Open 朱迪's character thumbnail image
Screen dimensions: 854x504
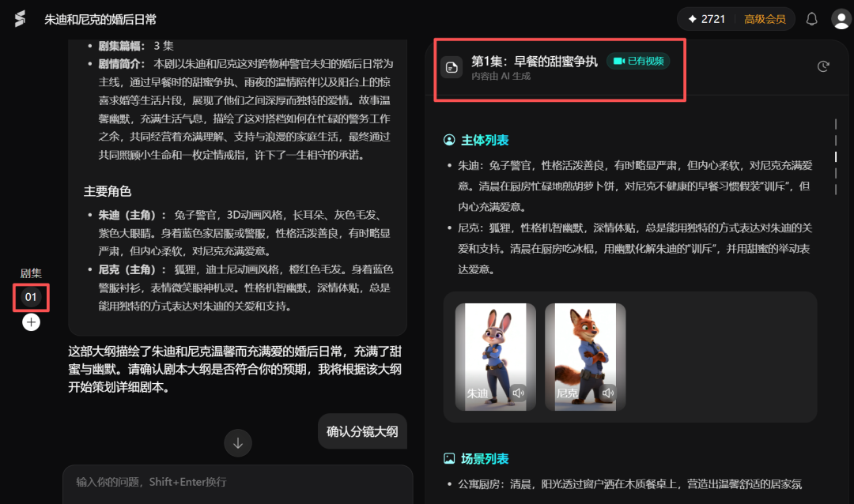coord(496,355)
